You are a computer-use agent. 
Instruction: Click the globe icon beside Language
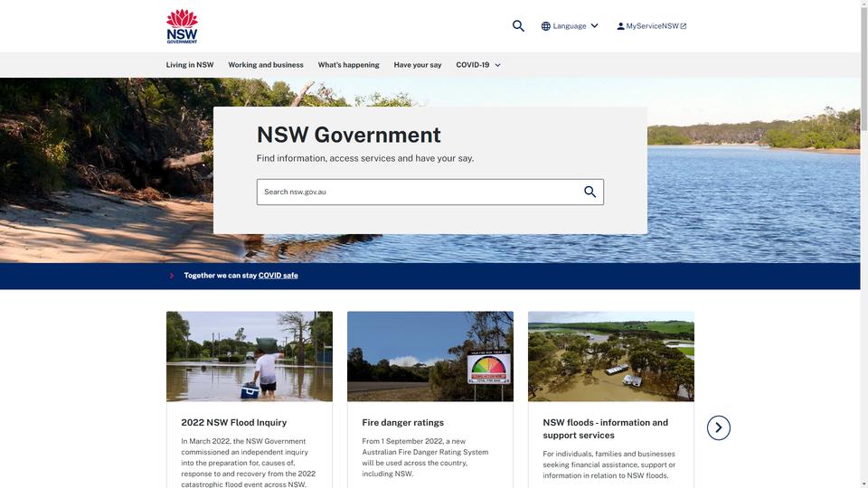(x=546, y=26)
